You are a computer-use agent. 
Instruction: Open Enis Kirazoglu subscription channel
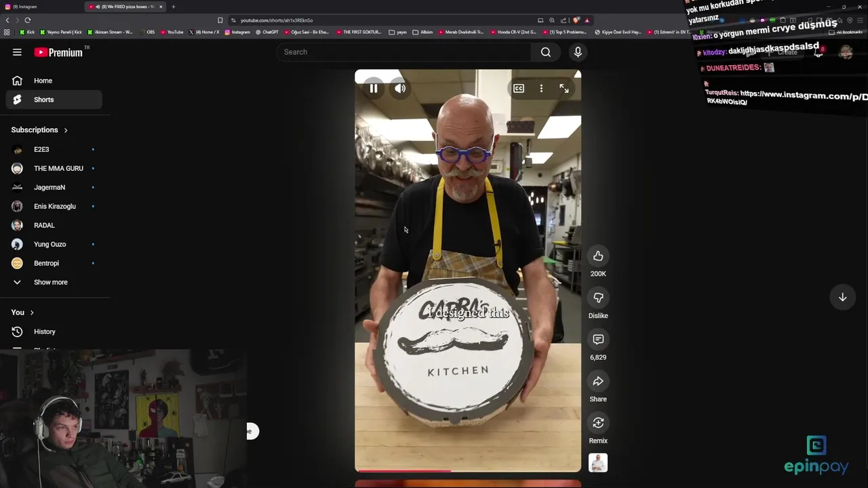(x=54, y=206)
